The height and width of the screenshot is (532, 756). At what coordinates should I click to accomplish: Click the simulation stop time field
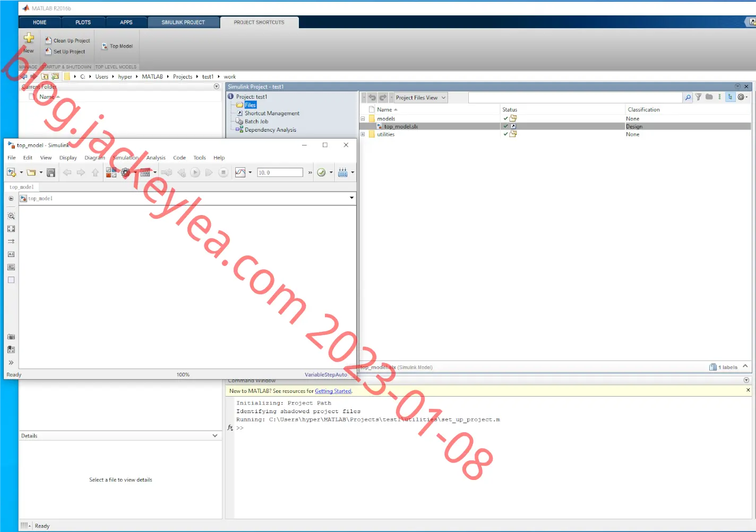[280, 173]
